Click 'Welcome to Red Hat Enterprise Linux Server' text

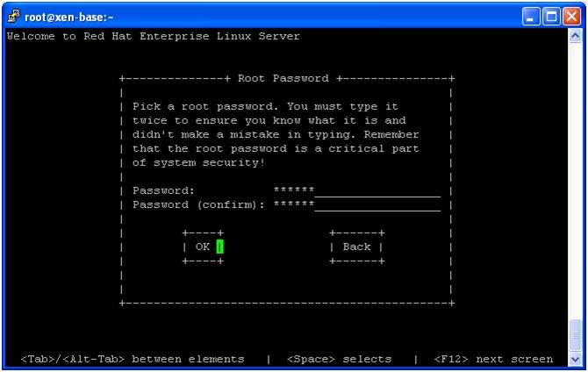154,36
